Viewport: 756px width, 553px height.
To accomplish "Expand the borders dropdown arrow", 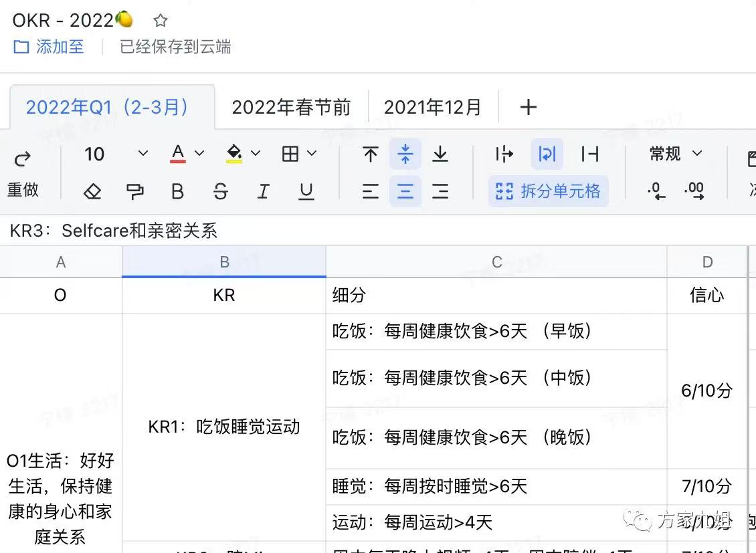I will click(x=312, y=154).
